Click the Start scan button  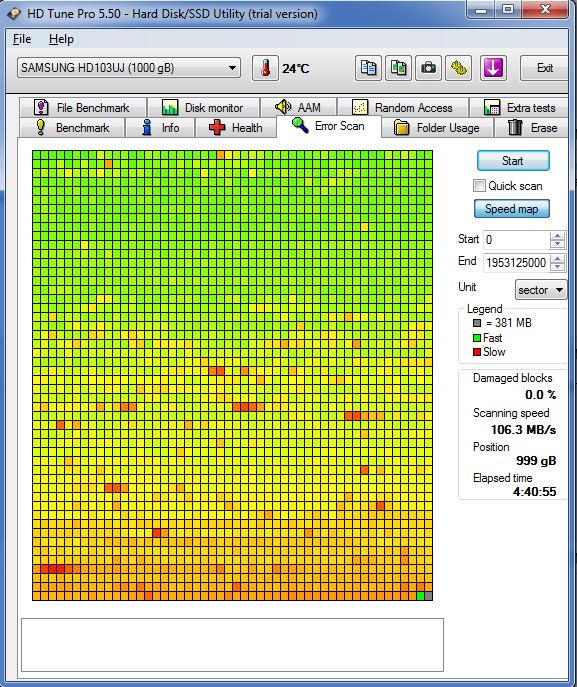tap(513, 161)
